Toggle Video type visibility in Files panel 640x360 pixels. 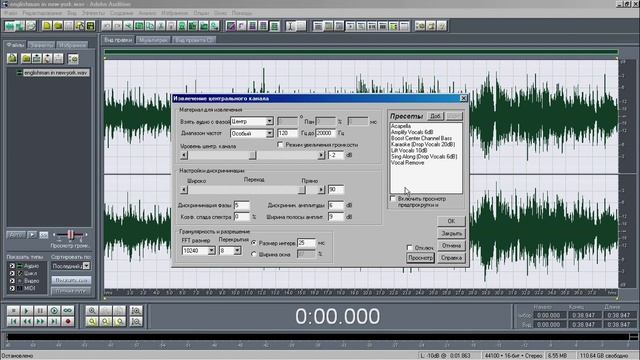click(x=12, y=280)
